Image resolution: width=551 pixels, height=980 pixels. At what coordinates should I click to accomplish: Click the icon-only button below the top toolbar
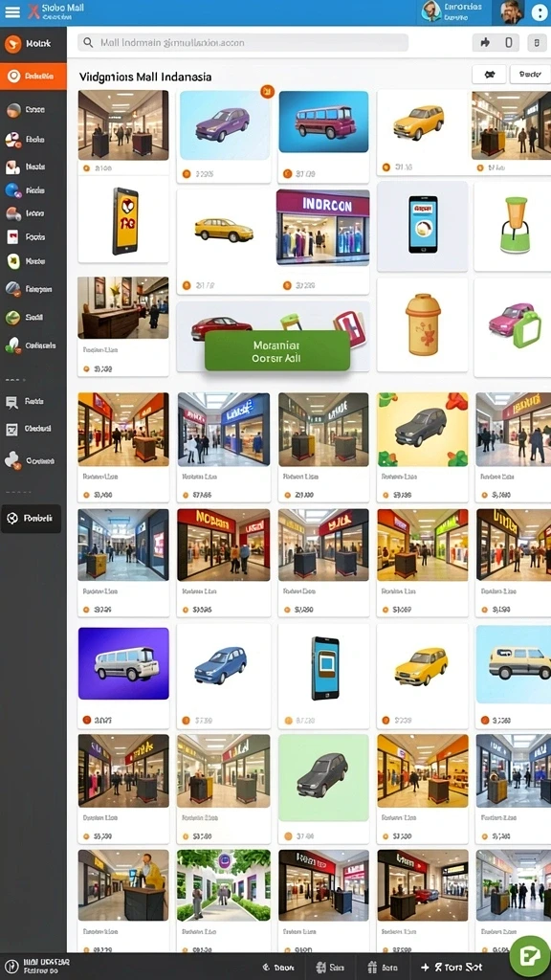point(489,75)
